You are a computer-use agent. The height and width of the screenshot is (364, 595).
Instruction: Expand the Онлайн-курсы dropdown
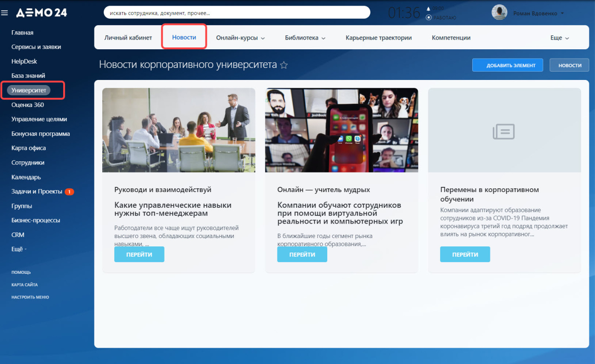(240, 38)
